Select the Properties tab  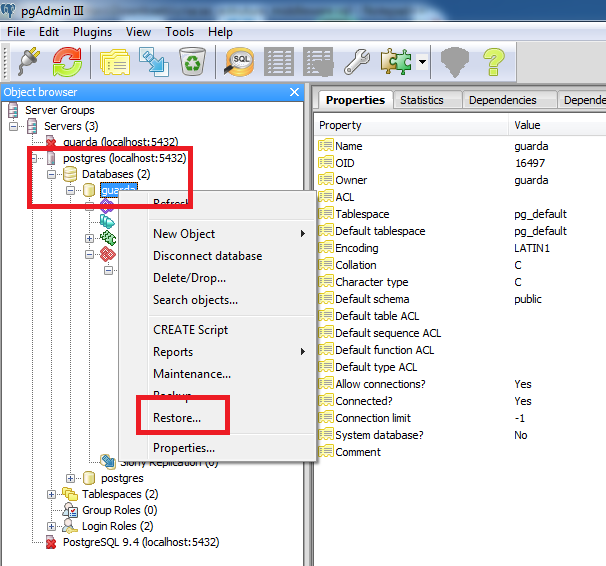click(x=355, y=100)
